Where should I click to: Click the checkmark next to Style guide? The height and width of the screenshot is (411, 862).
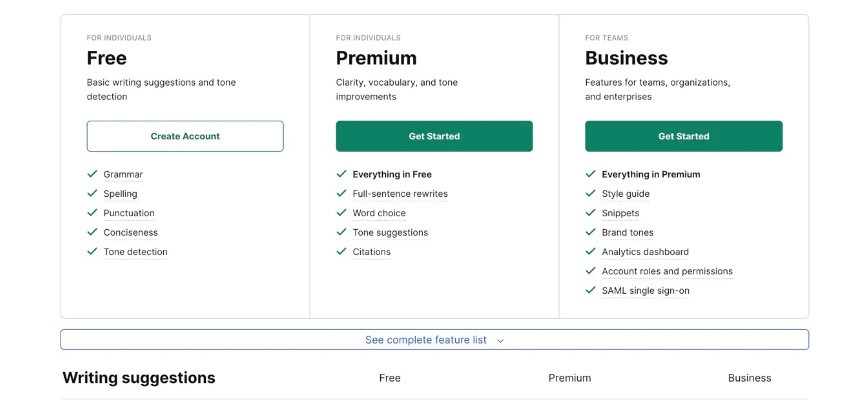pos(590,193)
